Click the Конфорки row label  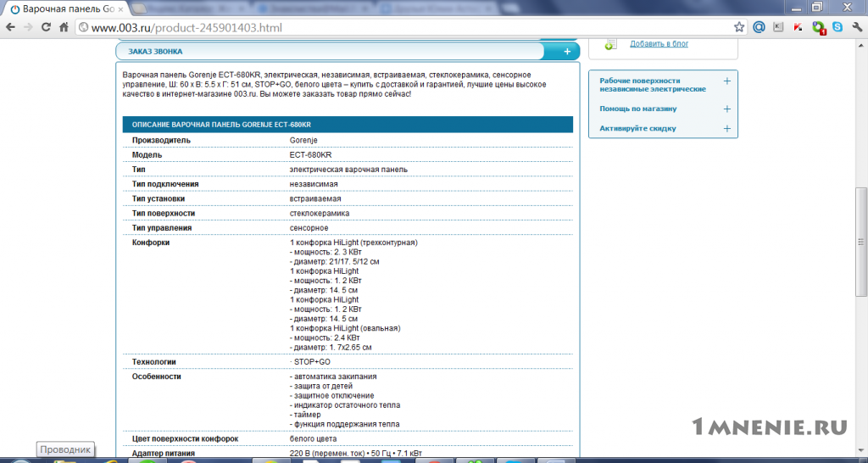pos(151,243)
